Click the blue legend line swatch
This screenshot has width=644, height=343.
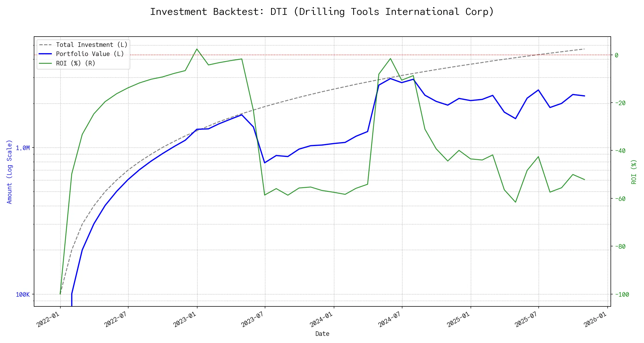(x=45, y=54)
